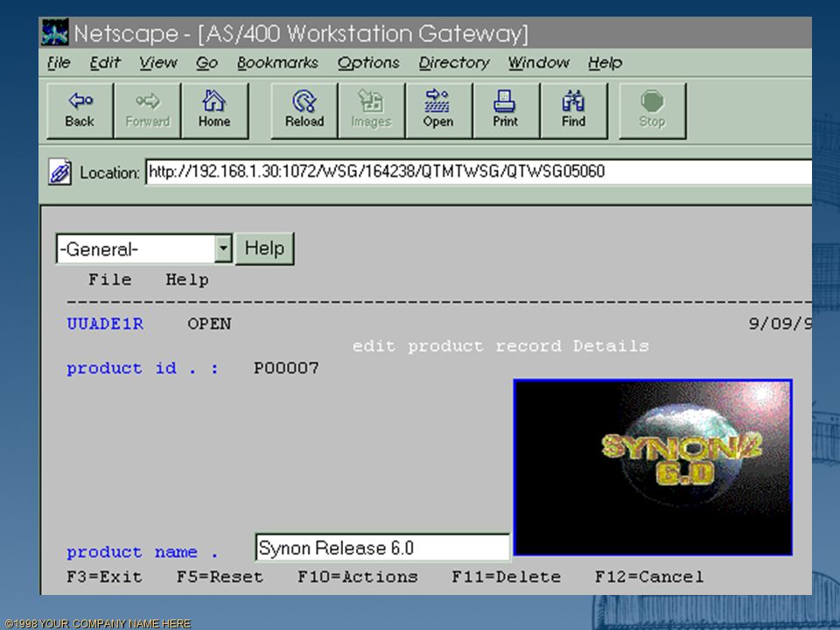Go to Home via toolbar
Screen dimensions: 840x630
pos(214,111)
